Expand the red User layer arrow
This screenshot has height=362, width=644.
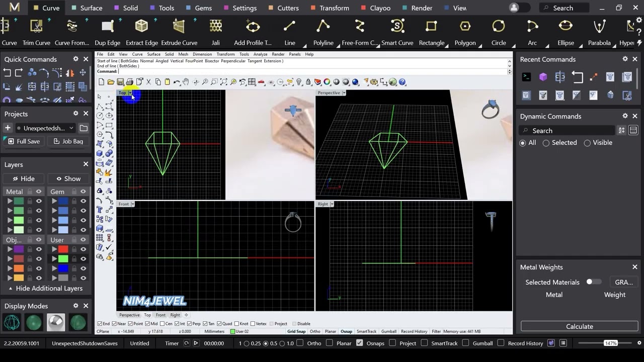click(54, 249)
